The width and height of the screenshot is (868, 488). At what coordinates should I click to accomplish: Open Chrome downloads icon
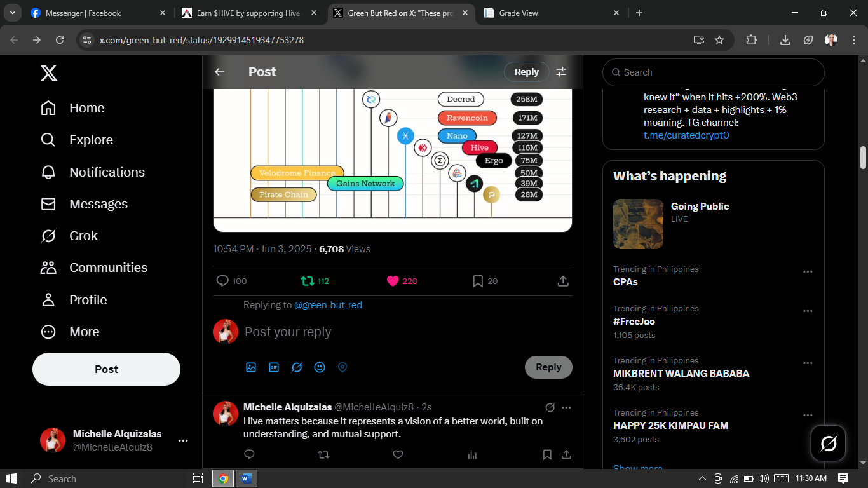(x=785, y=40)
